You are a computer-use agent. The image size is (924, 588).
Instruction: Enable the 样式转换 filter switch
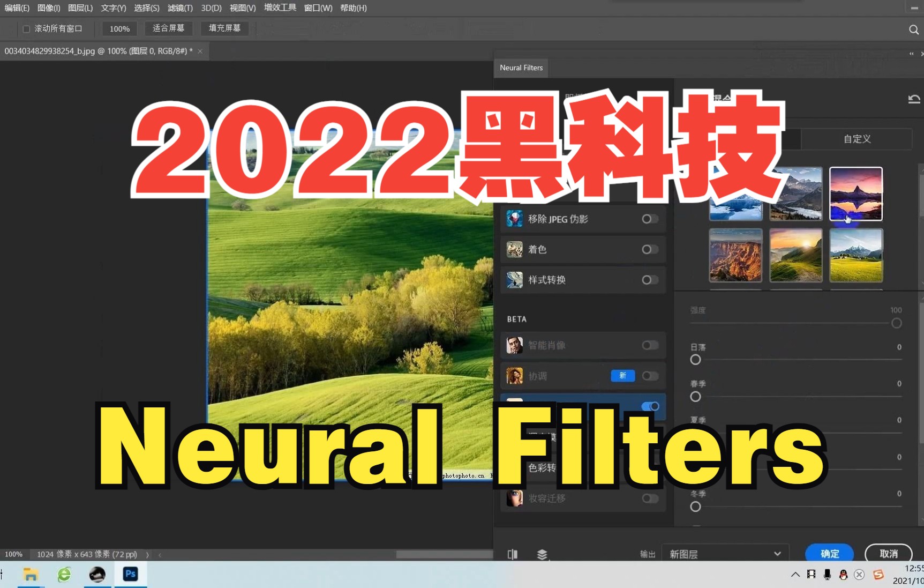click(x=650, y=280)
